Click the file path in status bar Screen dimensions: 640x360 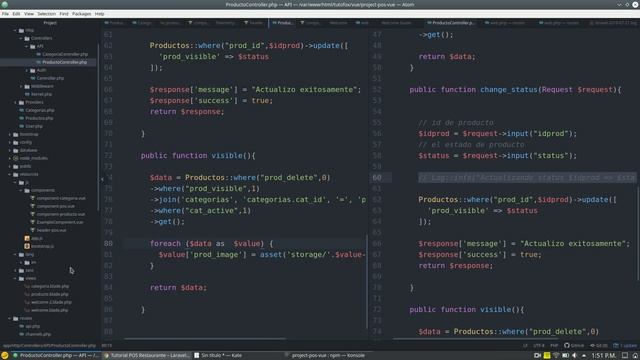click(x=49, y=346)
